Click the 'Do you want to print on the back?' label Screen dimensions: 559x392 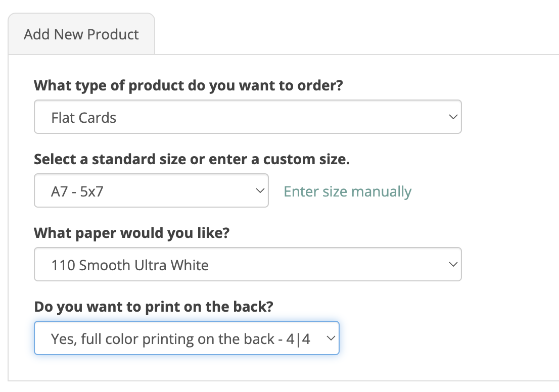click(153, 306)
